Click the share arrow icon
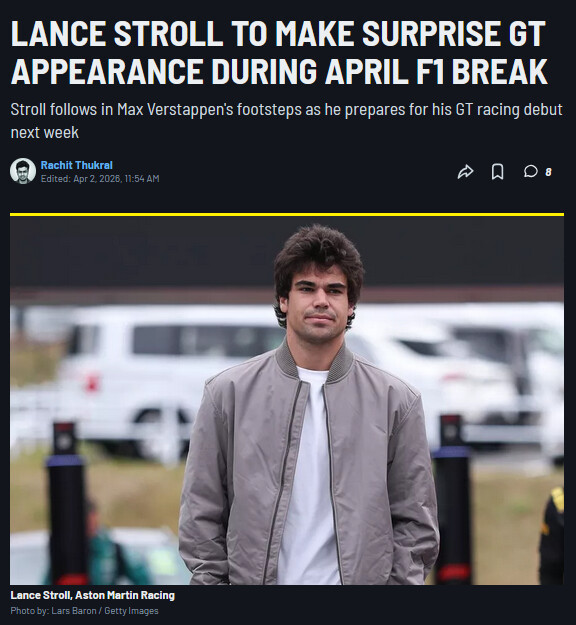This screenshot has height=625, width=576. click(x=465, y=172)
